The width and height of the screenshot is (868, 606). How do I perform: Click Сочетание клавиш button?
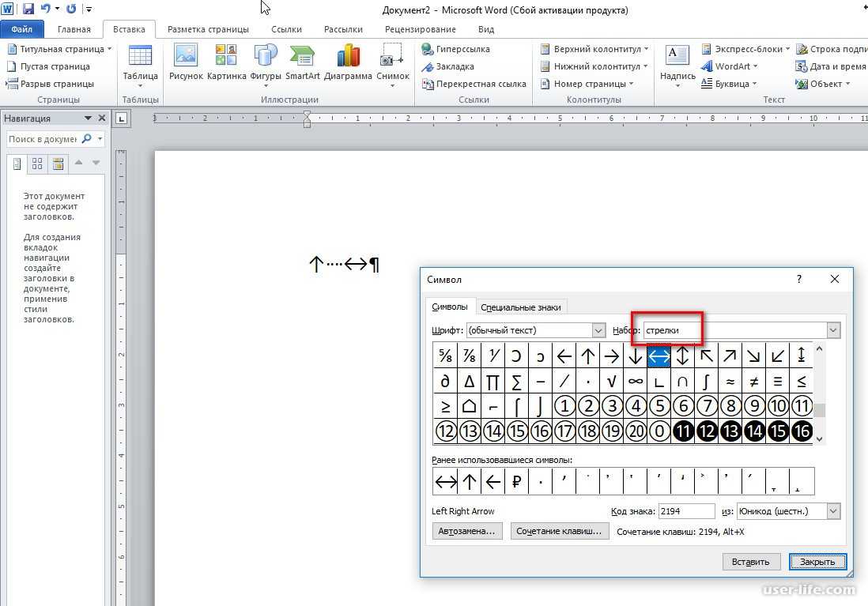559,531
